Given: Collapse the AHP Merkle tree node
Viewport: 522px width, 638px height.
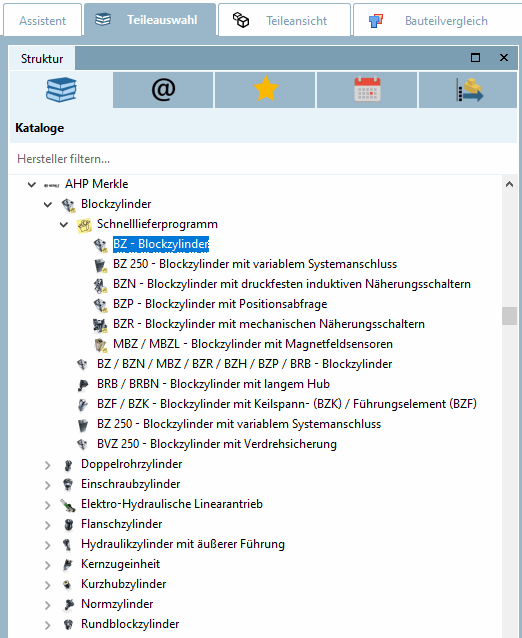Looking at the screenshot, I should tap(31, 184).
